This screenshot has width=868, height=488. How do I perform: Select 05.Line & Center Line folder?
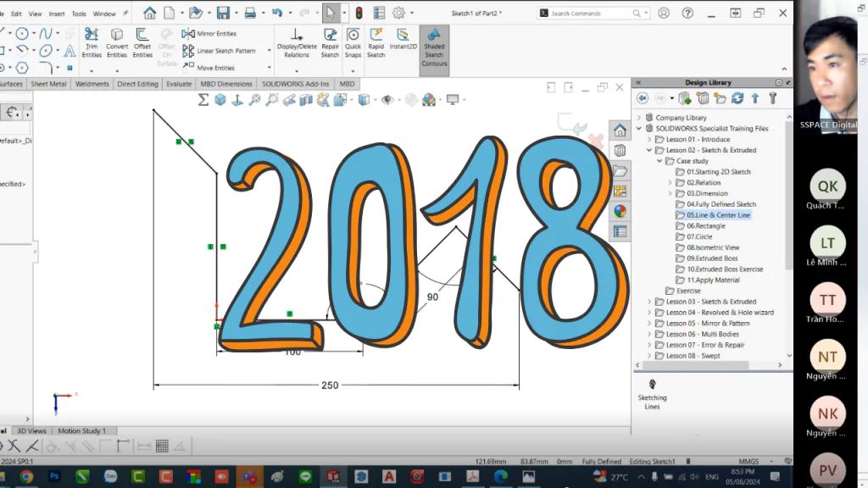coord(718,215)
